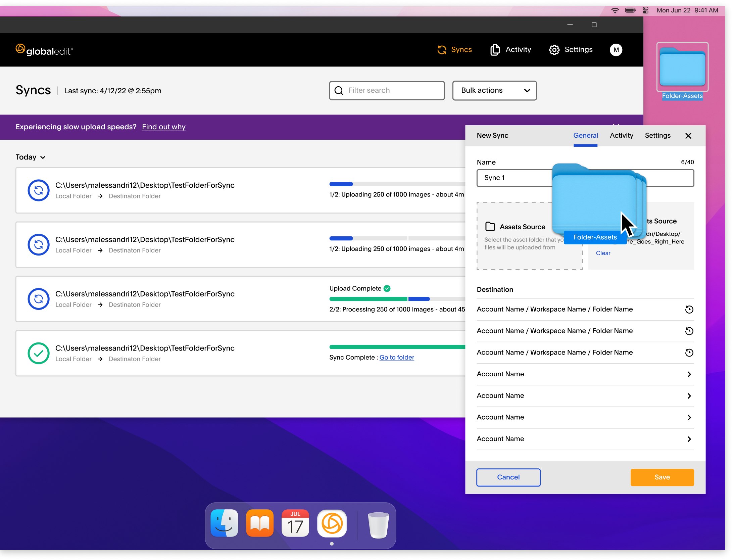This screenshot has height=560, width=733.
Task: Click the Activity documents icon in navigation
Action: (495, 50)
